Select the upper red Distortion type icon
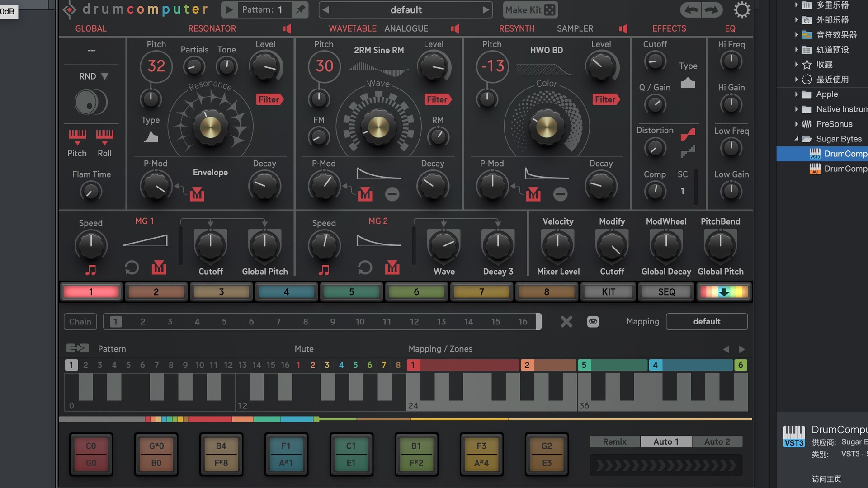Image resolution: width=868 pixels, height=488 pixels. coord(688,134)
